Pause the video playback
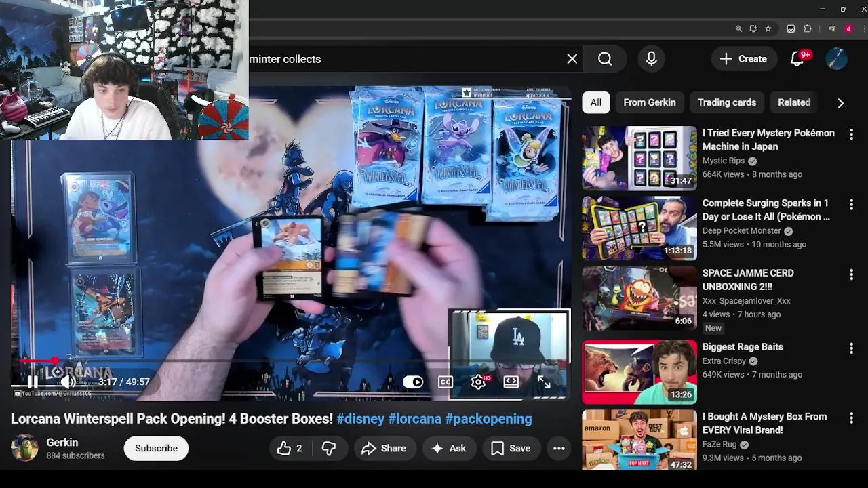 32,382
